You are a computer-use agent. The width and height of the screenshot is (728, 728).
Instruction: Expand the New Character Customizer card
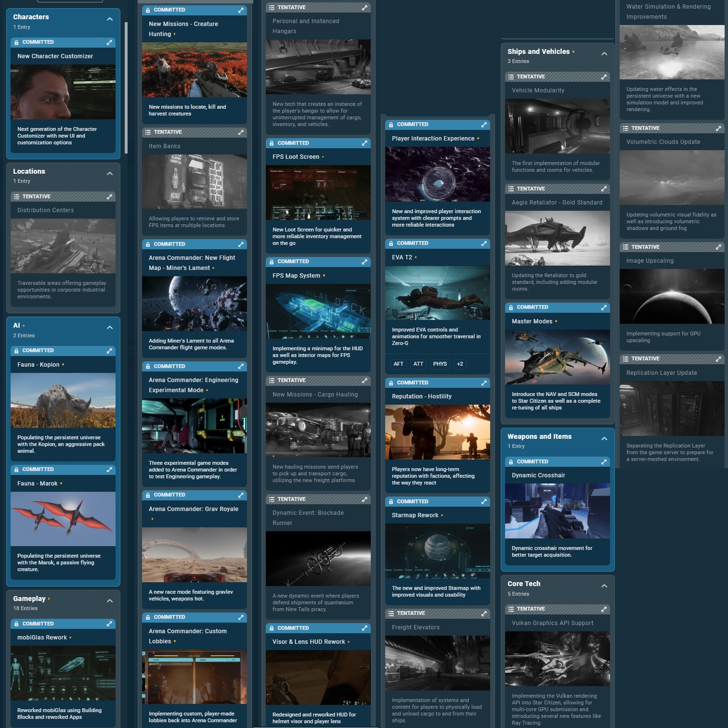pyautogui.click(x=109, y=42)
